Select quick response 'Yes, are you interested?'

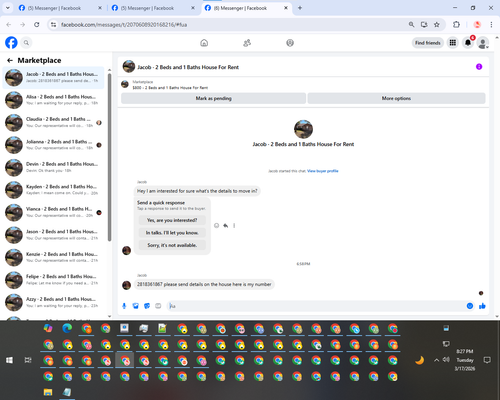tap(172, 220)
